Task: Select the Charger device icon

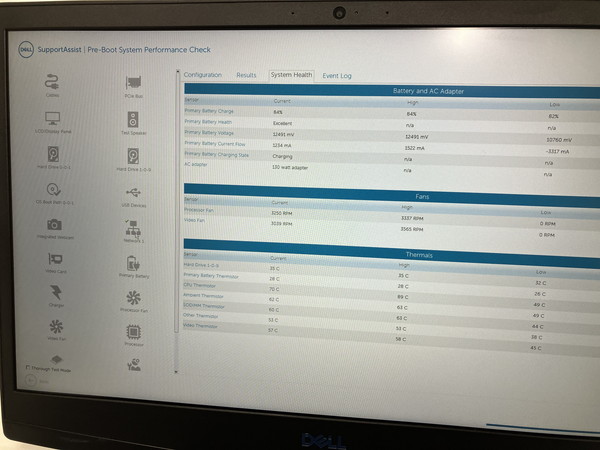Action: pos(55,293)
